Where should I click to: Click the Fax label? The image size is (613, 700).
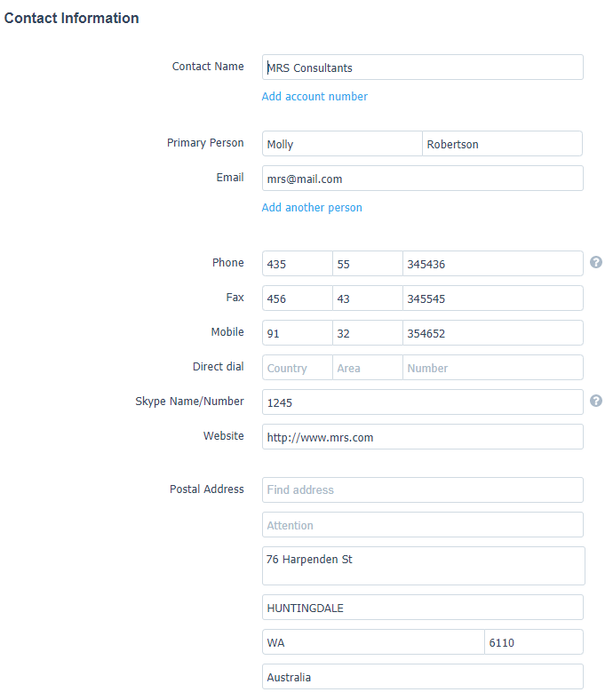235,298
